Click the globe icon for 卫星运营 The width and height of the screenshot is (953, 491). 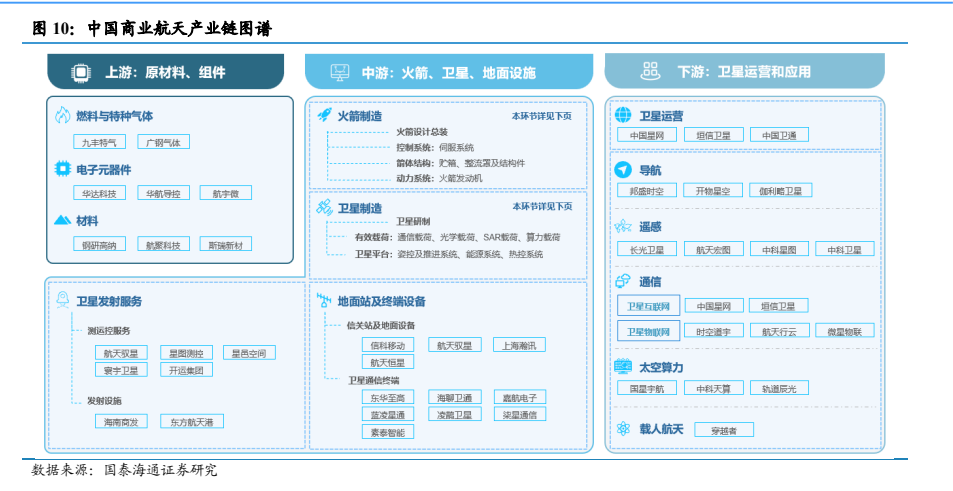click(623, 115)
